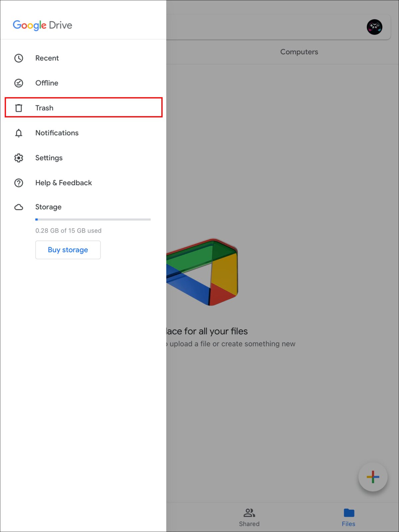This screenshot has height=532, width=399.
Task: Click the storage usage progress bar
Action: coord(93,219)
